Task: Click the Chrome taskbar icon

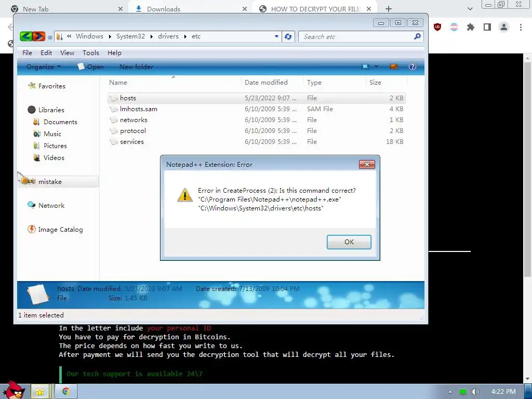Action: click(66, 392)
